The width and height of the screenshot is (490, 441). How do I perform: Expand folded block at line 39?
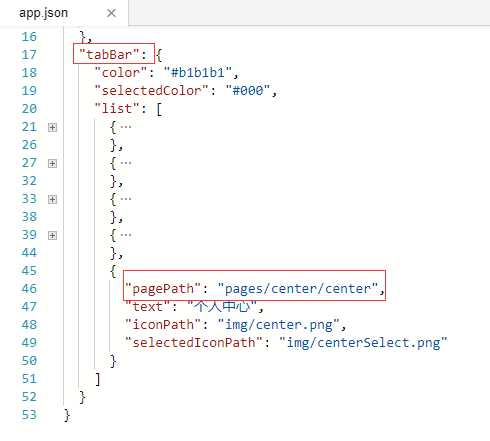tap(52, 235)
